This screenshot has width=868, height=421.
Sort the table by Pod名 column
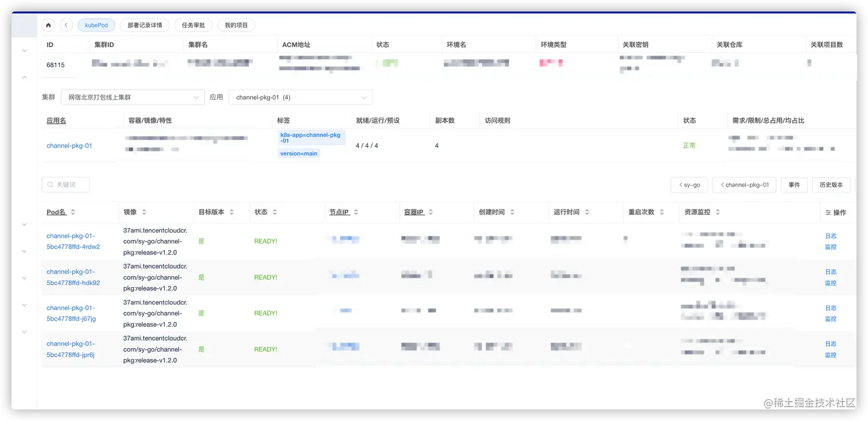tap(73, 212)
